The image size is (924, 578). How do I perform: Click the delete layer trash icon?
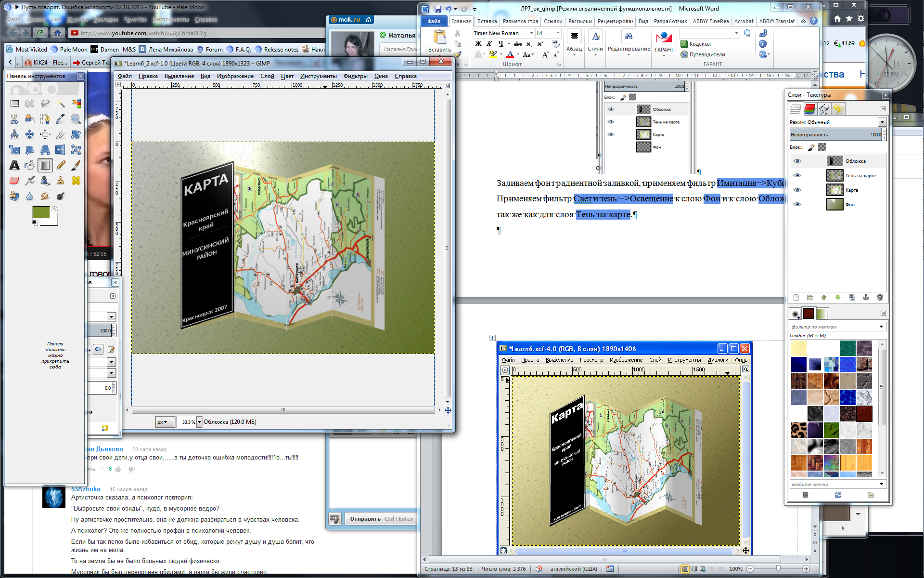[x=880, y=298]
